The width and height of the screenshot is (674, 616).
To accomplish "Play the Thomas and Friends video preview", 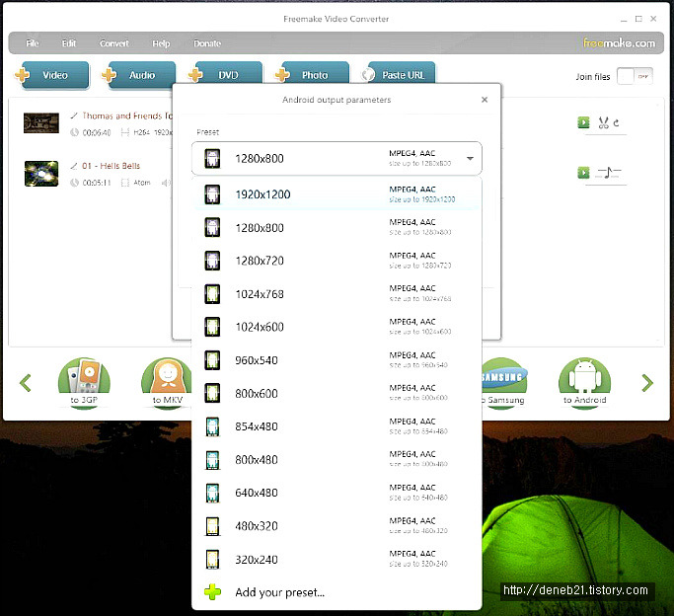I will (583, 122).
